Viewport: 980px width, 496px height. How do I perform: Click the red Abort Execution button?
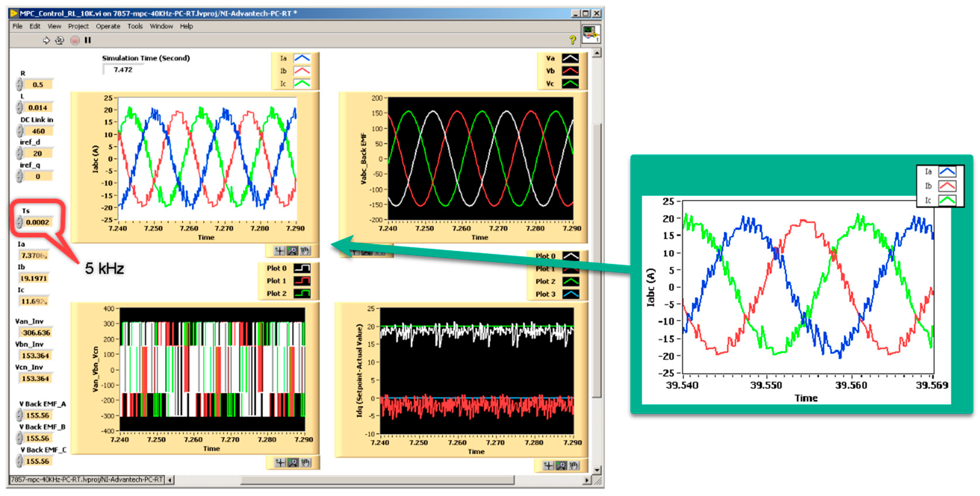click(x=75, y=40)
